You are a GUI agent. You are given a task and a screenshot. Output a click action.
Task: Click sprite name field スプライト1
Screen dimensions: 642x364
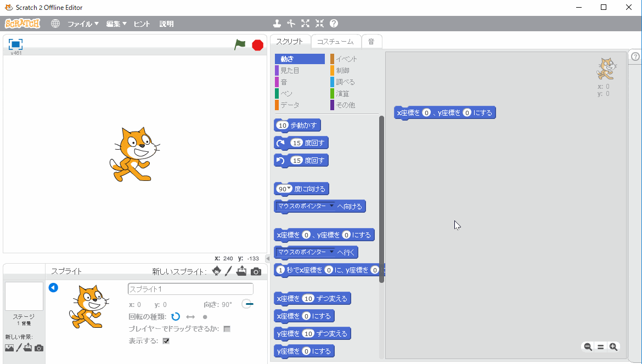click(x=190, y=289)
